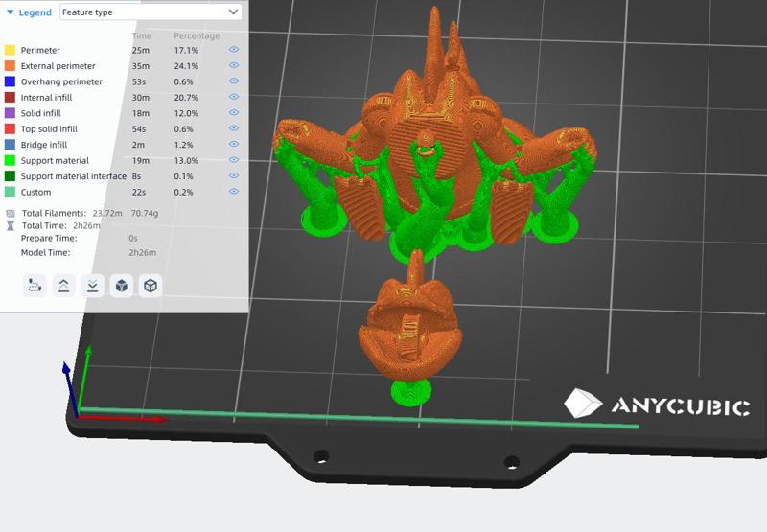Select the 'External perimeter' legend label
This screenshot has width=767, height=532.
click(58, 66)
